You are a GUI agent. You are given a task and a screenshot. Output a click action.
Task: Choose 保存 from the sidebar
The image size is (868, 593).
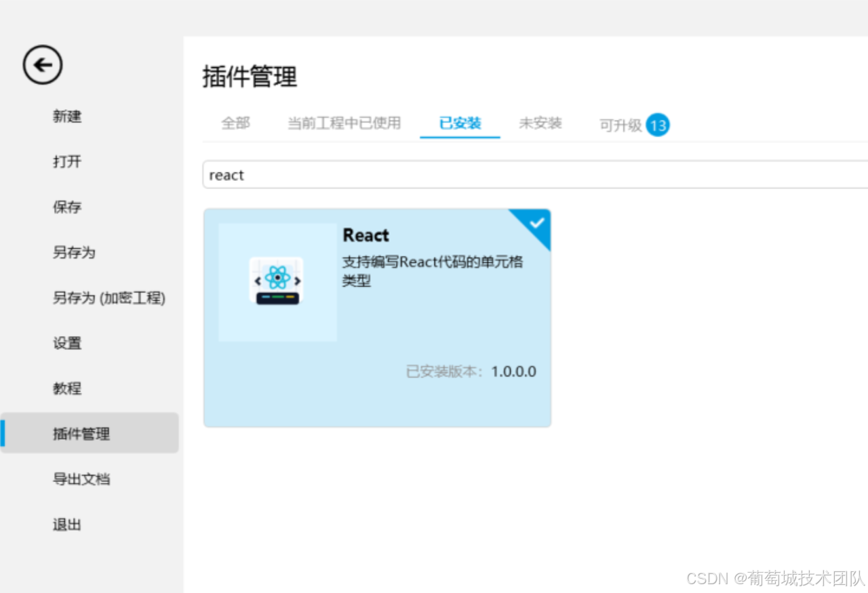(67, 207)
